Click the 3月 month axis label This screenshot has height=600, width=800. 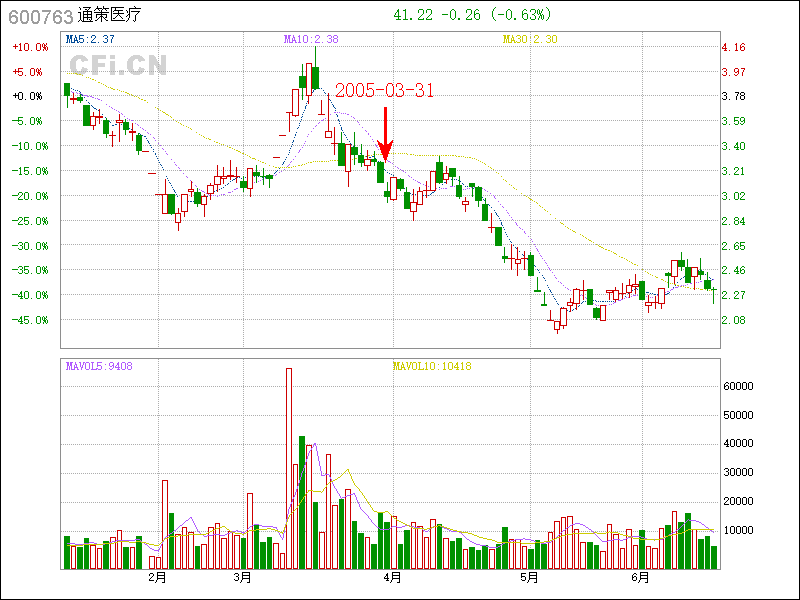click(242, 578)
